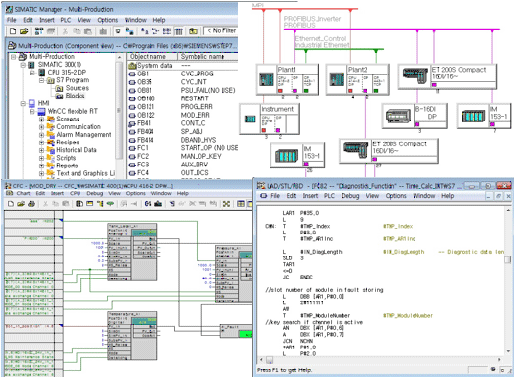Open Debug menu in LAD/STL/FBD window
This screenshot has height=377, width=514.
point(350,196)
